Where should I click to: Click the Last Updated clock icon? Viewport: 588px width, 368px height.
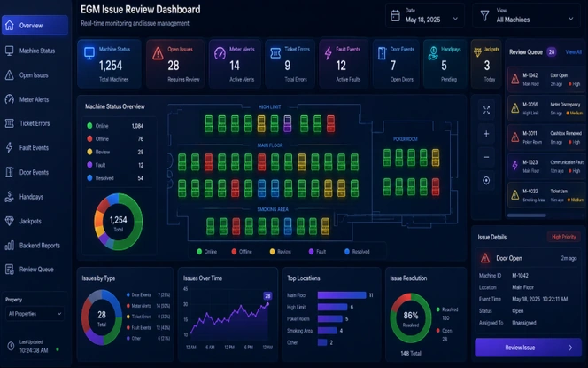coord(11,346)
